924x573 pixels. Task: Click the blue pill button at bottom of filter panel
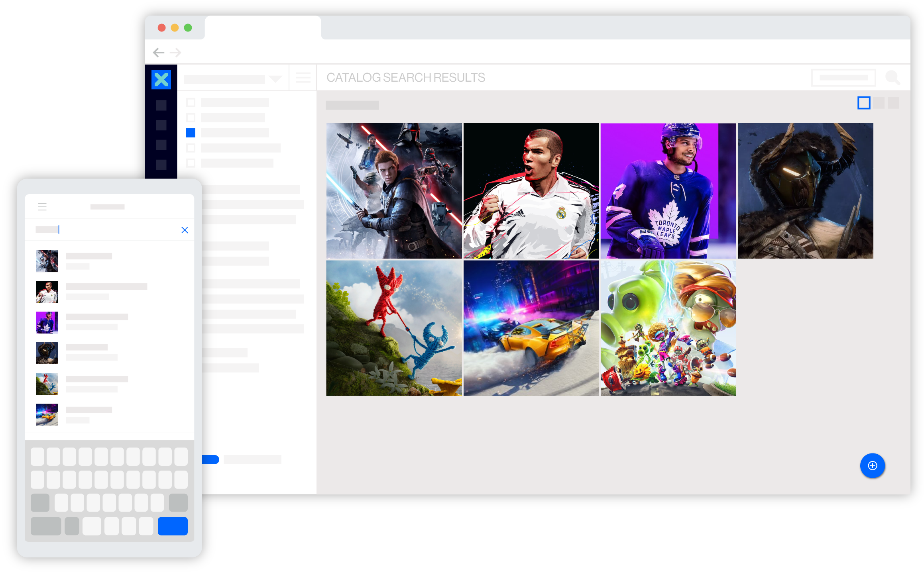[x=210, y=459]
